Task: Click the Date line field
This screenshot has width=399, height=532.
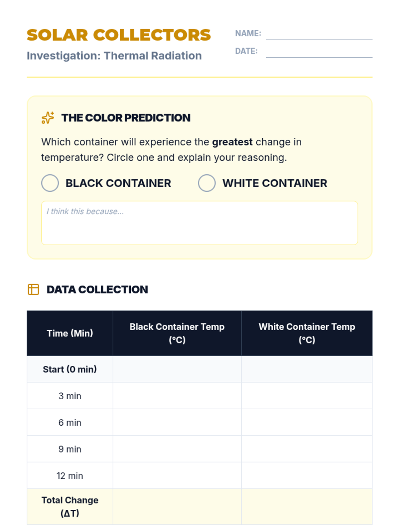Action: [319, 52]
